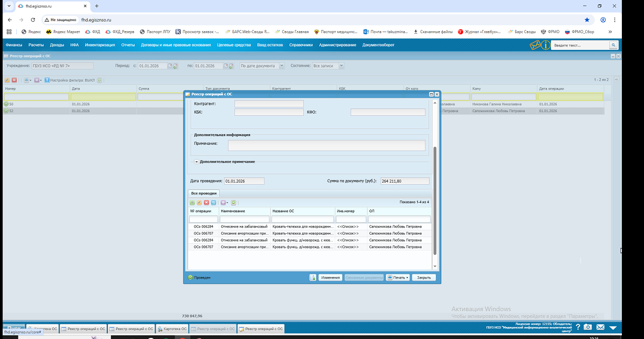Click the red delete icon in dialog toolbar
Image resolution: width=644 pixels, height=339 pixels.
pyautogui.click(x=207, y=202)
